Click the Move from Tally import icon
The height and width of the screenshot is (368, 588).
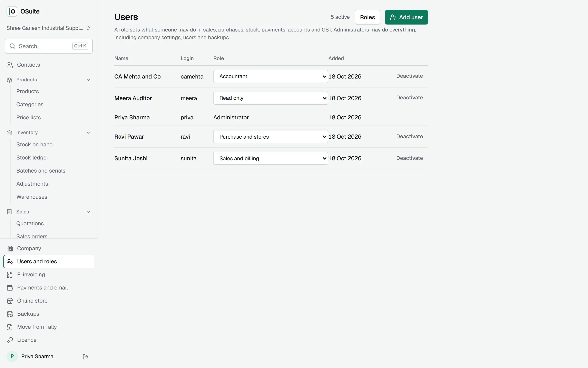click(10, 327)
